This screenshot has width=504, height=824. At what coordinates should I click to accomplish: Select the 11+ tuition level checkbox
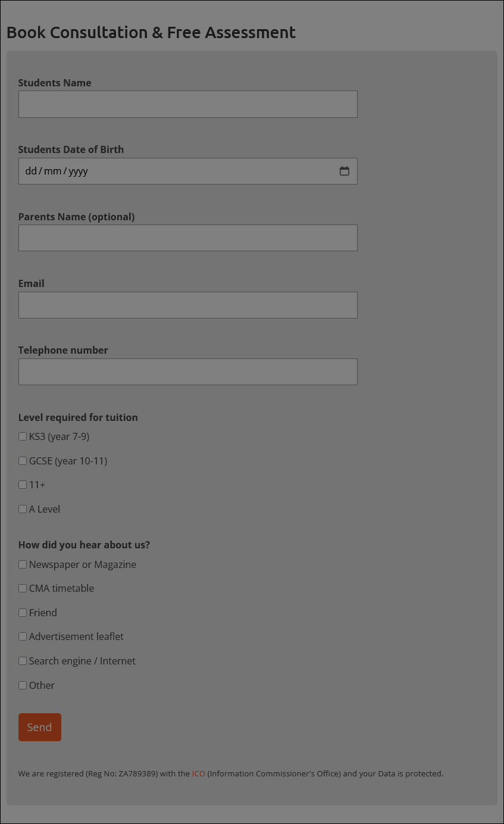[23, 485]
